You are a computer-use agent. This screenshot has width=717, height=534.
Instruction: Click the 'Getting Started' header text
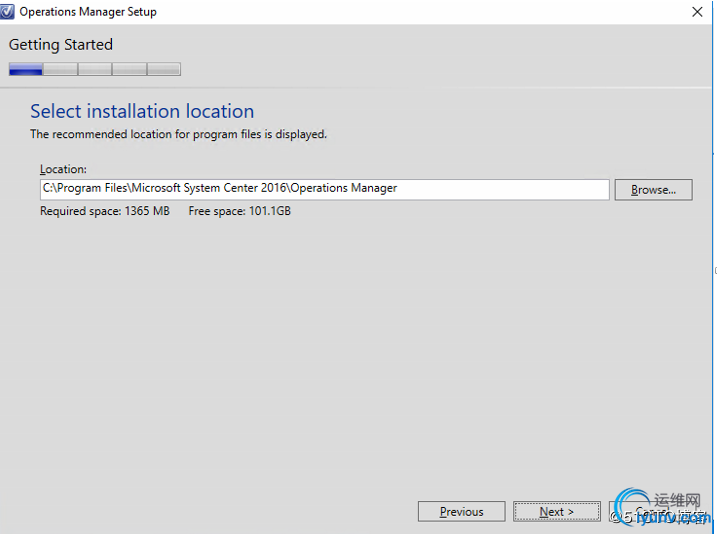tap(61, 45)
